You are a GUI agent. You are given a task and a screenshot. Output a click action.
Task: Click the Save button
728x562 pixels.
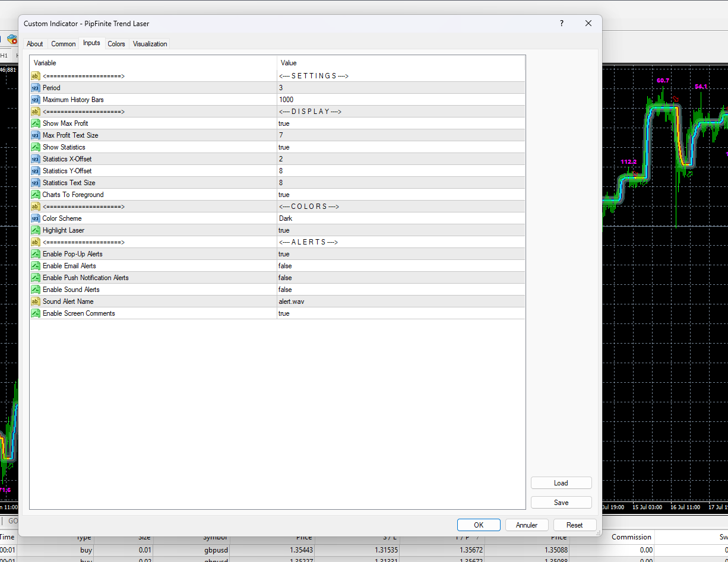tap(561, 503)
